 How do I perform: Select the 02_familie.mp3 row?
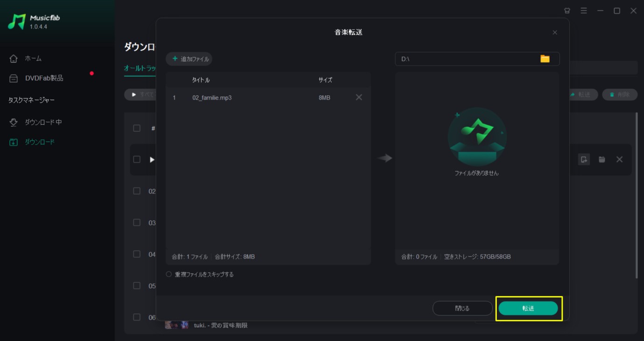pyautogui.click(x=268, y=98)
